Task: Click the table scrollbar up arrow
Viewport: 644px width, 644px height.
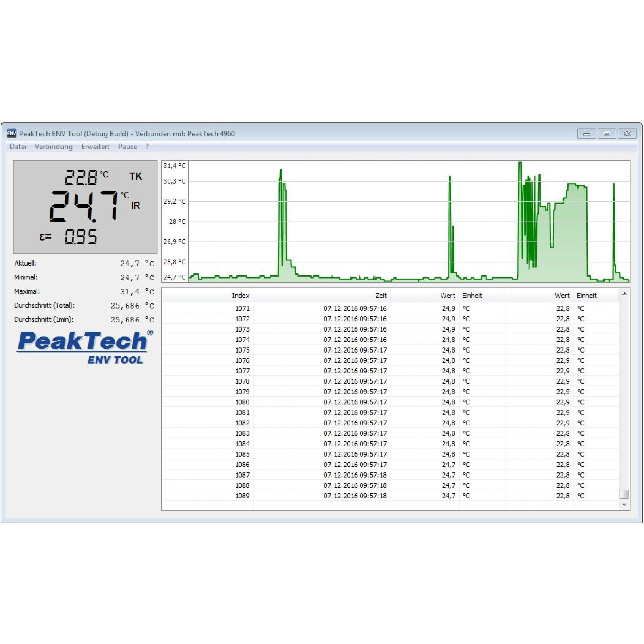Action: (624, 294)
